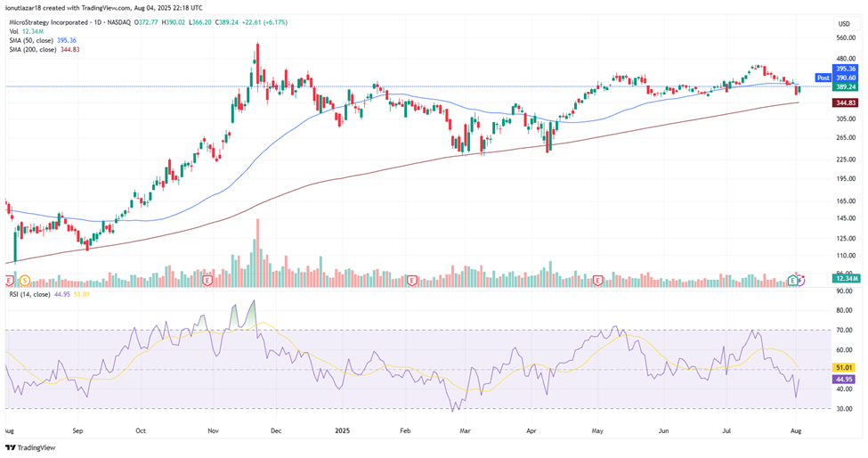Viewport: 868px width, 458px height.
Task: Open the USD currency selector
Action: 844,23
